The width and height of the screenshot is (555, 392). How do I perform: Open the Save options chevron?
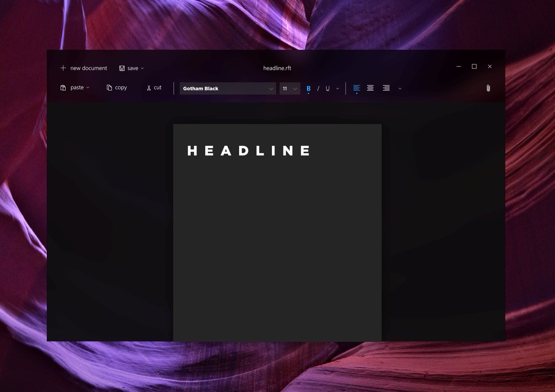[142, 68]
